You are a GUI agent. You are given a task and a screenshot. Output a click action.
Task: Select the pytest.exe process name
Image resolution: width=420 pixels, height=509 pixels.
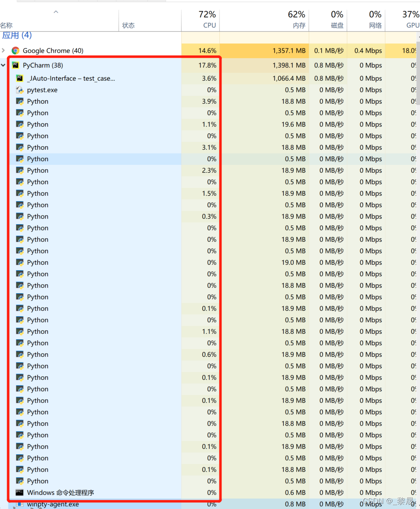[42, 90]
